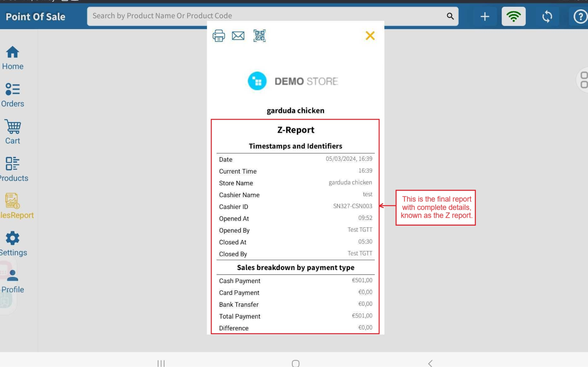Open Settings from the sidebar
Image resolution: width=588 pixels, height=367 pixels.
[12, 244]
